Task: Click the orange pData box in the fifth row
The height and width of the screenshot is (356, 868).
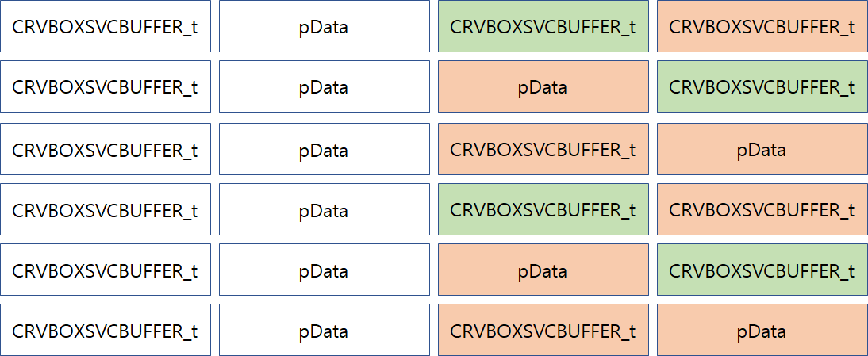Action: point(543,270)
